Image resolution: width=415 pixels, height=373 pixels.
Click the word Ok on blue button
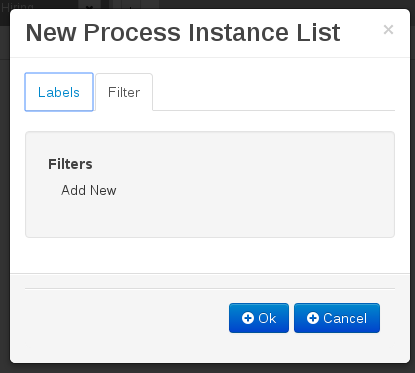coord(267,318)
